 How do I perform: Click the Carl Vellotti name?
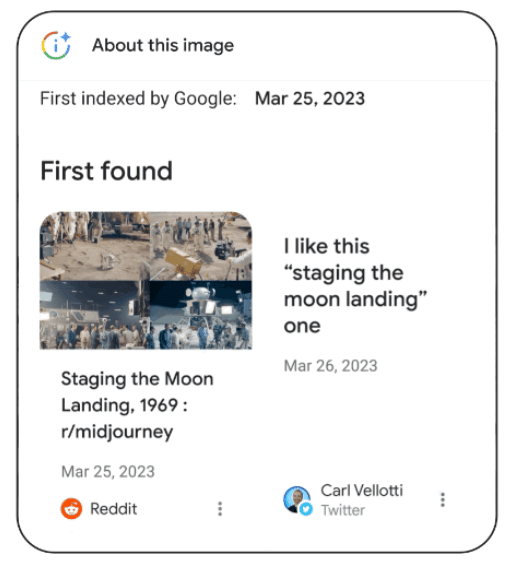tap(362, 490)
